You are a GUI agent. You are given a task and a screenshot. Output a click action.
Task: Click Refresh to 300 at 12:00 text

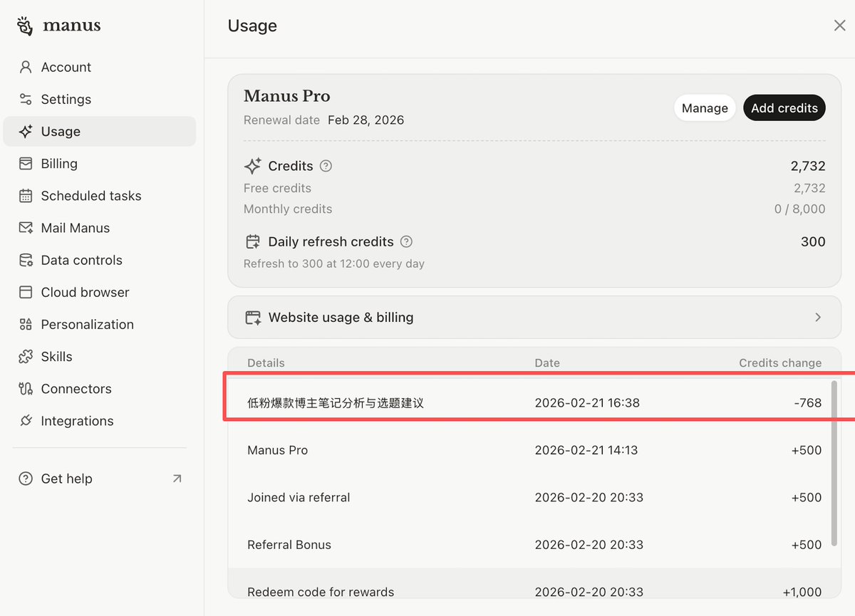coord(334,263)
